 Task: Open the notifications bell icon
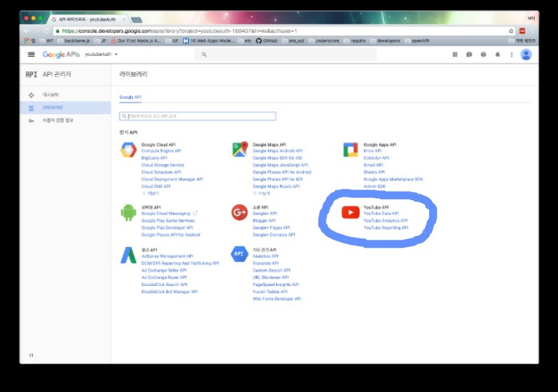[x=497, y=54]
